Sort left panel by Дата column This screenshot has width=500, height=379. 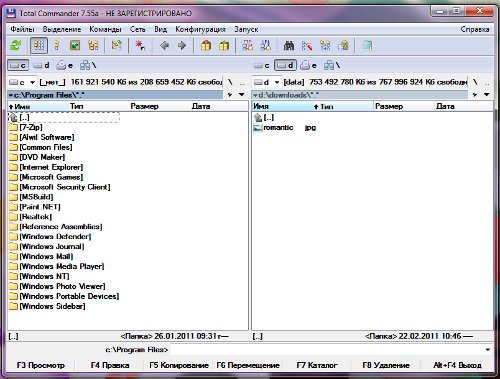coord(218,107)
